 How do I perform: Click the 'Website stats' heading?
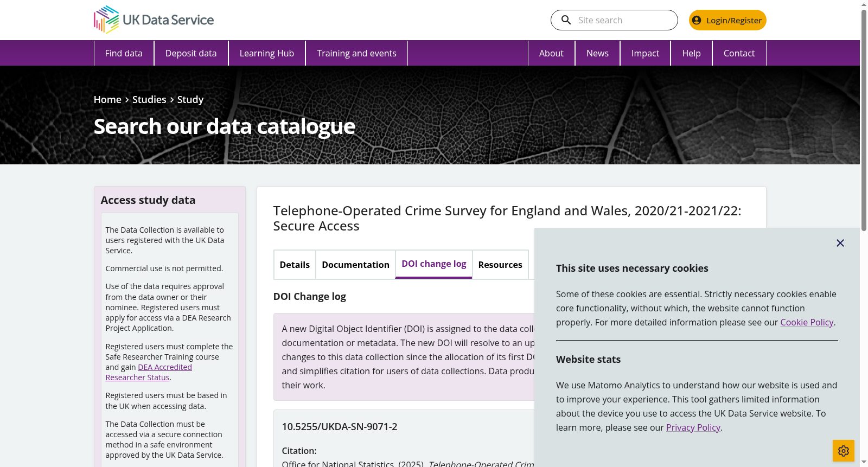coord(588,360)
